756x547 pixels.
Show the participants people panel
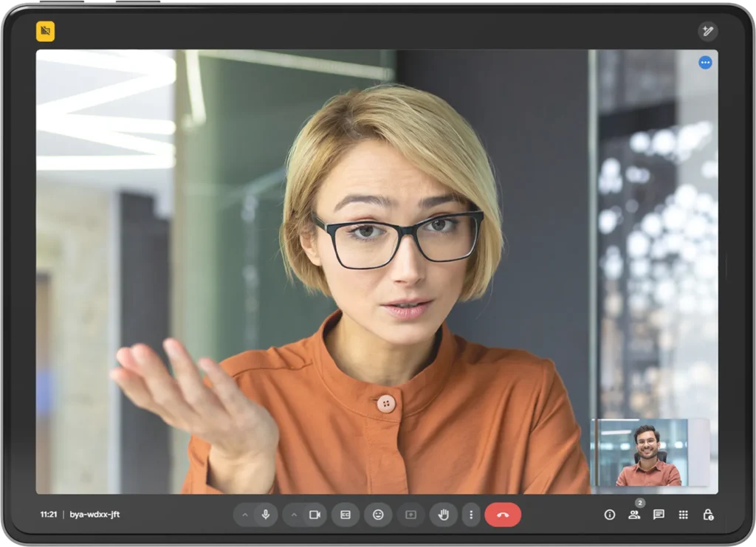coord(634,515)
